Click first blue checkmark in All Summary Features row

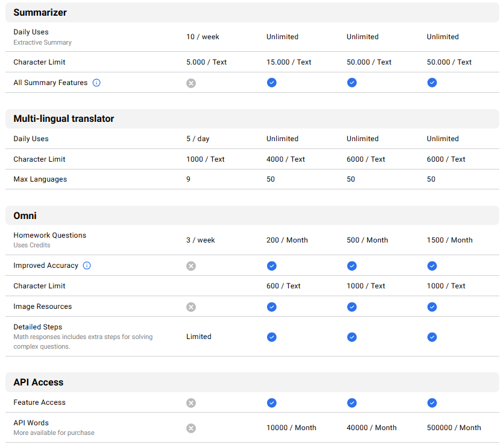tap(272, 83)
